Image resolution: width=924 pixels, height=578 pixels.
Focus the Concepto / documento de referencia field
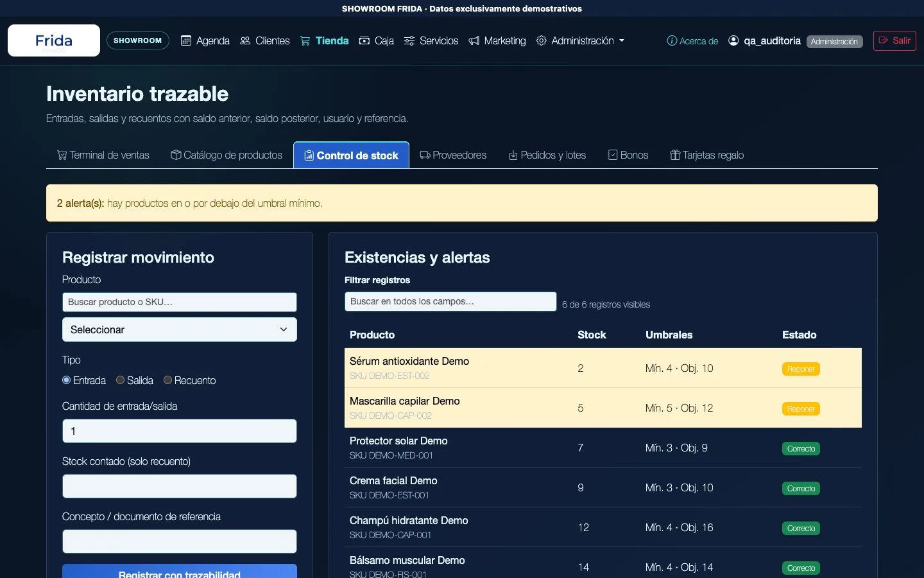click(x=180, y=541)
